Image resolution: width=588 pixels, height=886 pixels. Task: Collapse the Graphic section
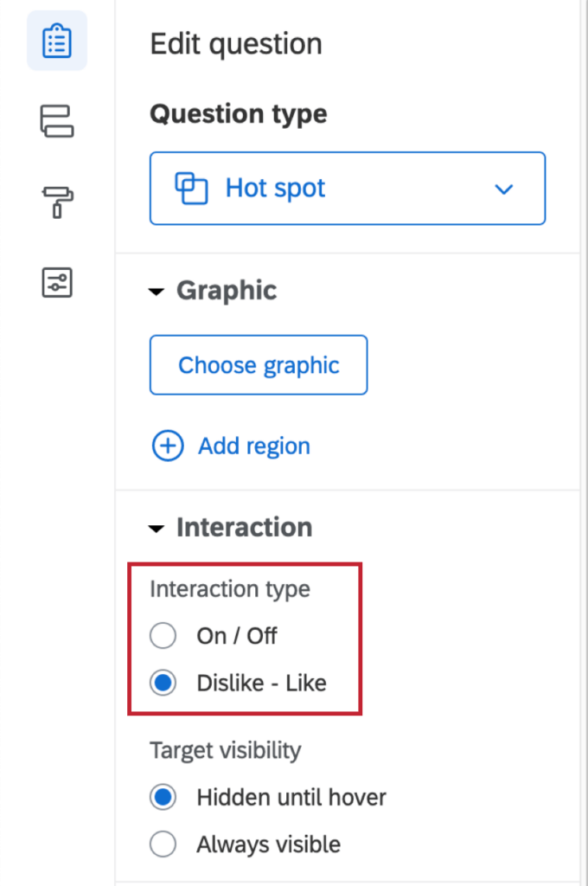coord(156,292)
